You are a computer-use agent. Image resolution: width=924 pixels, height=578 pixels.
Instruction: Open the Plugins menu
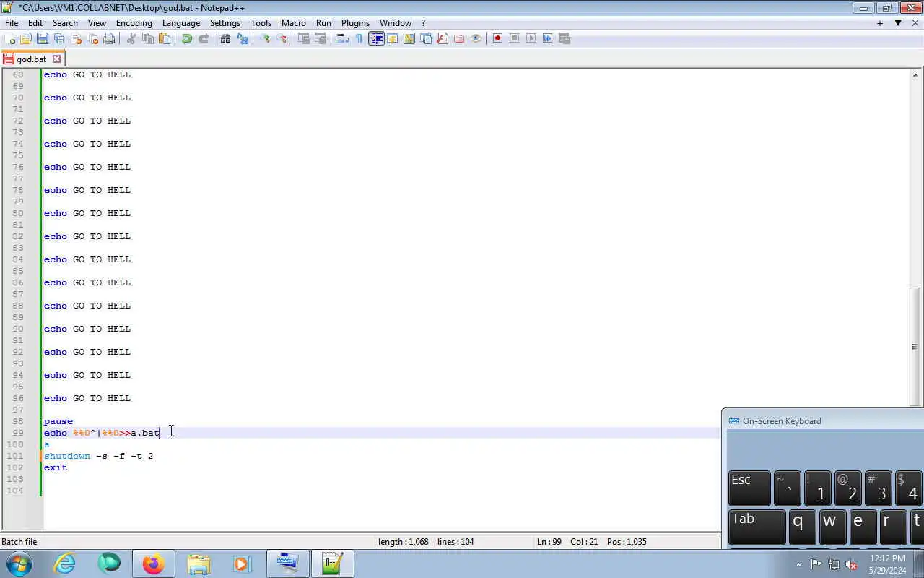[x=355, y=23]
